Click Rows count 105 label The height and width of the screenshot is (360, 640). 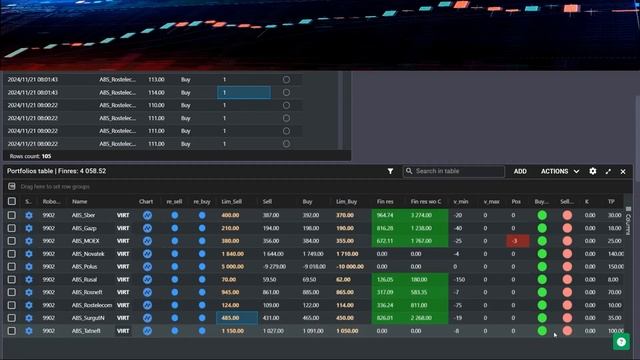[30, 156]
